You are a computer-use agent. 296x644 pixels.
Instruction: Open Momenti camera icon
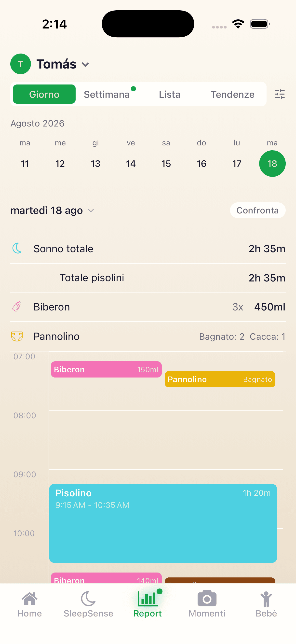tap(207, 598)
